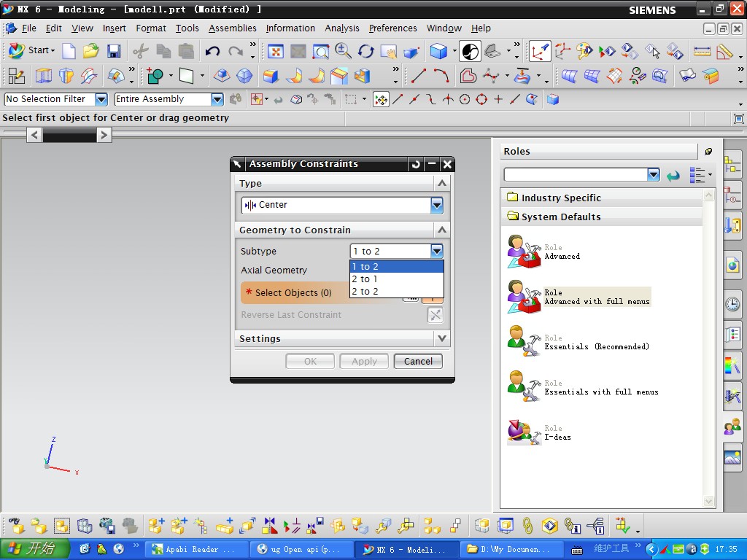Open the Roles panel search dropdown
This screenshot has width=747, height=560.
(653, 175)
